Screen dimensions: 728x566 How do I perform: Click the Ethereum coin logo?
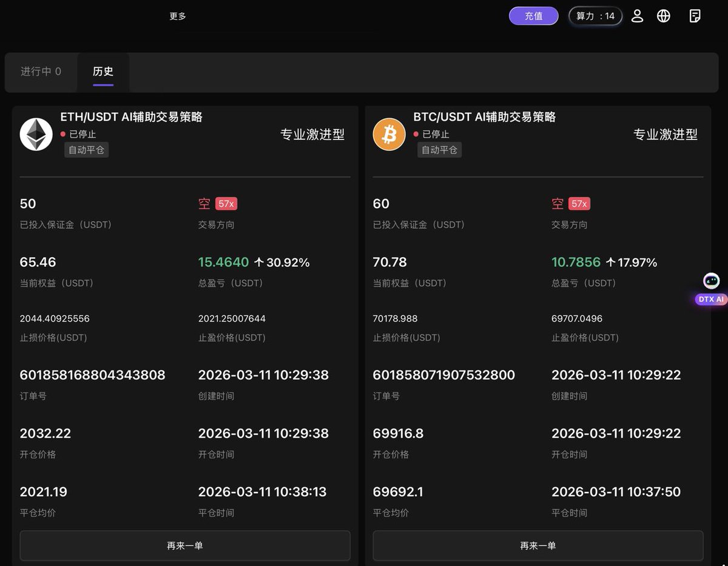[36, 134]
